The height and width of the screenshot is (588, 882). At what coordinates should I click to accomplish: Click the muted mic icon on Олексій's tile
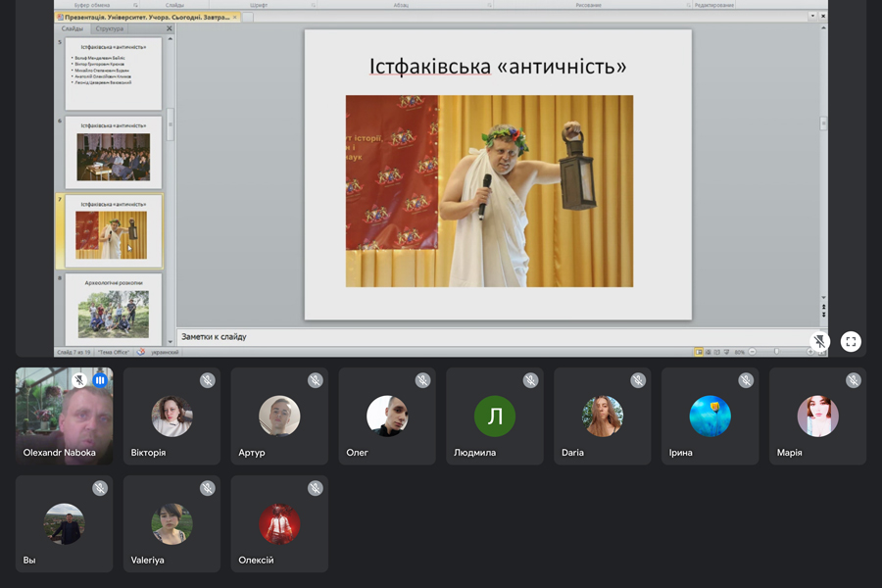pos(315,488)
